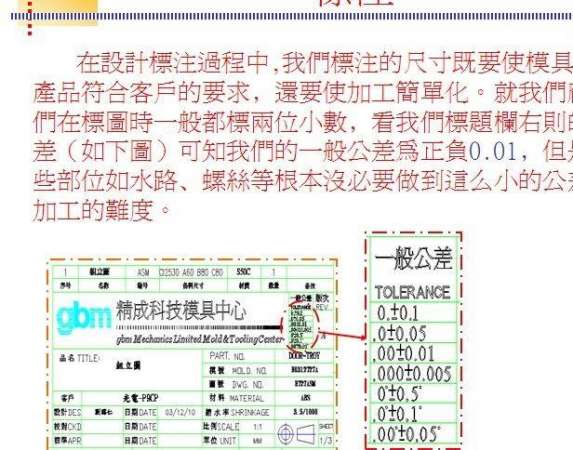Click the 精成科技模具中心 company name
This screenshot has height=450, width=573.
[182, 310]
